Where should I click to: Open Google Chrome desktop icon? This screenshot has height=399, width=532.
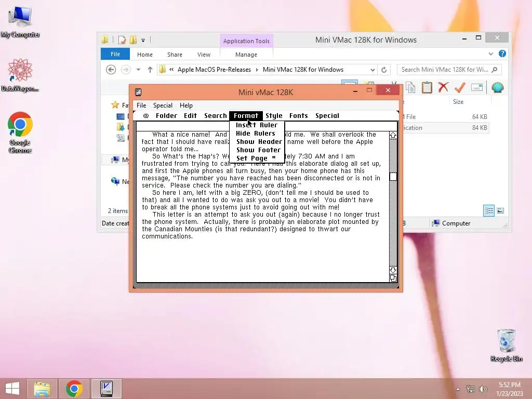(x=20, y=132)
